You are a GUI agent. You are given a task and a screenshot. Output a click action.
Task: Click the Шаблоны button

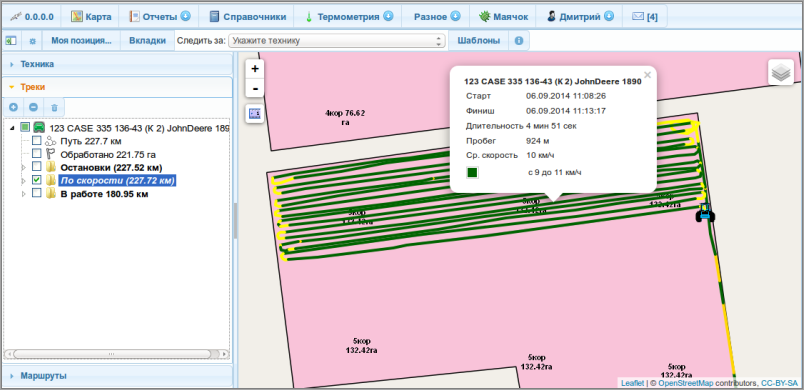point(478,40)
